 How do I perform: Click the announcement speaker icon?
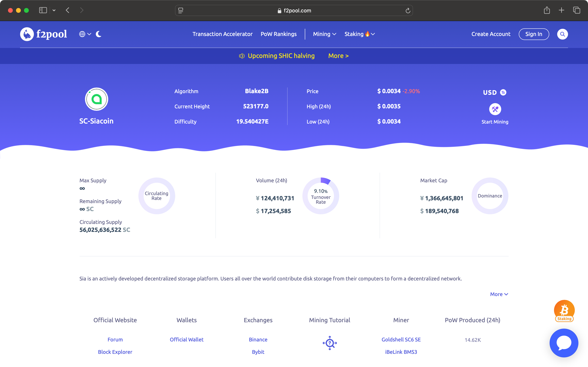[242, 56]
